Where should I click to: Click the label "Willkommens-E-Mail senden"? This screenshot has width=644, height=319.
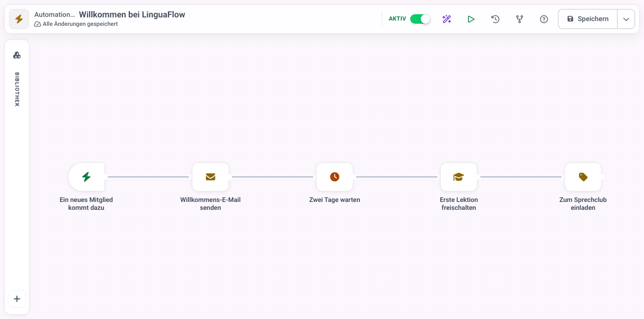point(211,204)
